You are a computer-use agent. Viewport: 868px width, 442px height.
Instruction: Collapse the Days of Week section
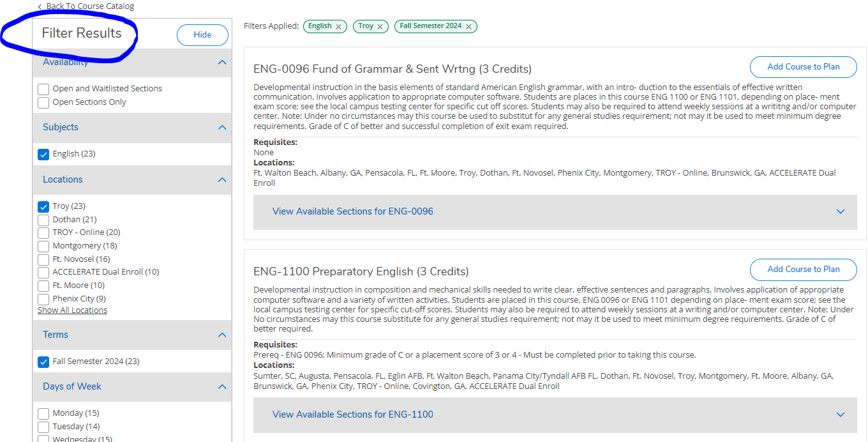coord(222,386)
